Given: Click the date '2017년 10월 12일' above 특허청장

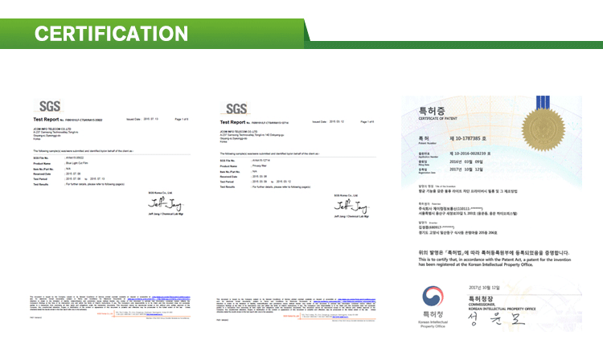Looking at the screenshot, I should (x=484, y=288).
